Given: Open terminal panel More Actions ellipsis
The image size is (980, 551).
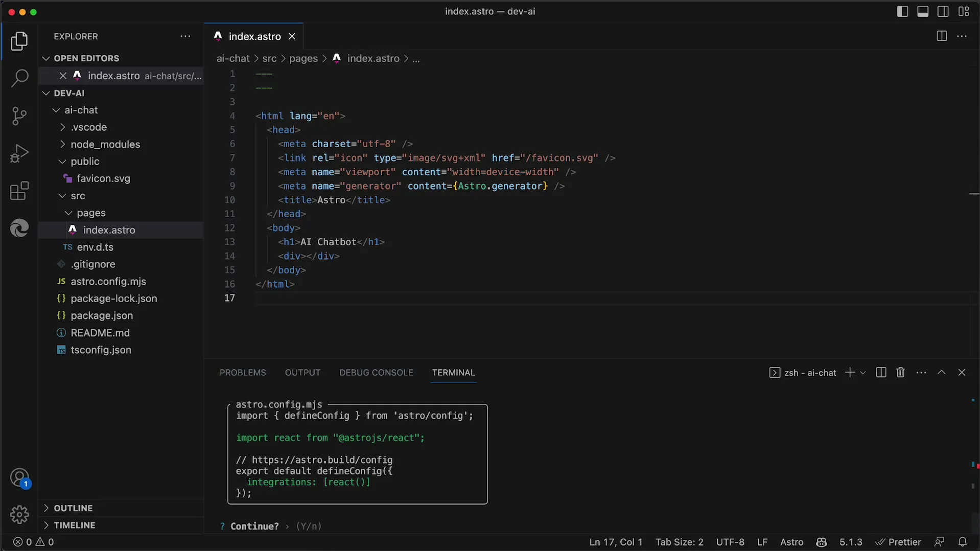Looking at the screenshot, I should pyautogui.click(x=921, y=373).
